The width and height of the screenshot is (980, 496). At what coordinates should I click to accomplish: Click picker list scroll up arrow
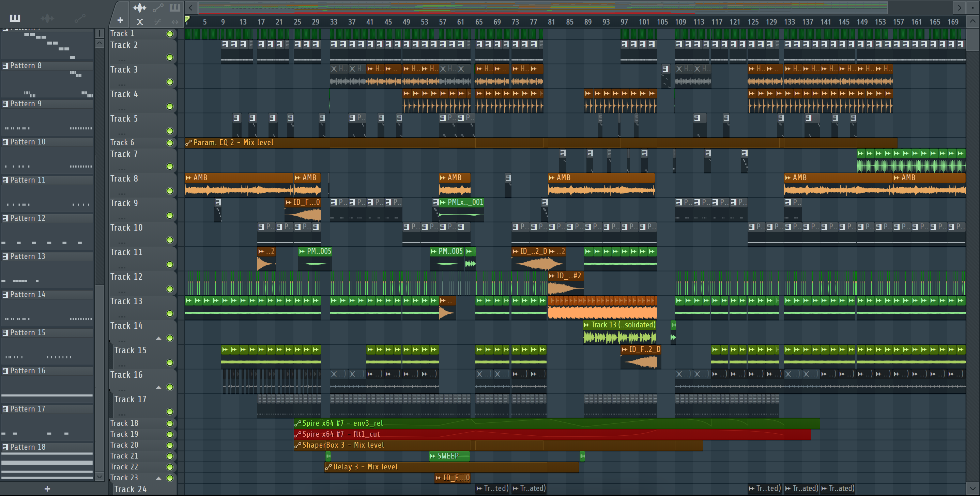tap(99, 43)
